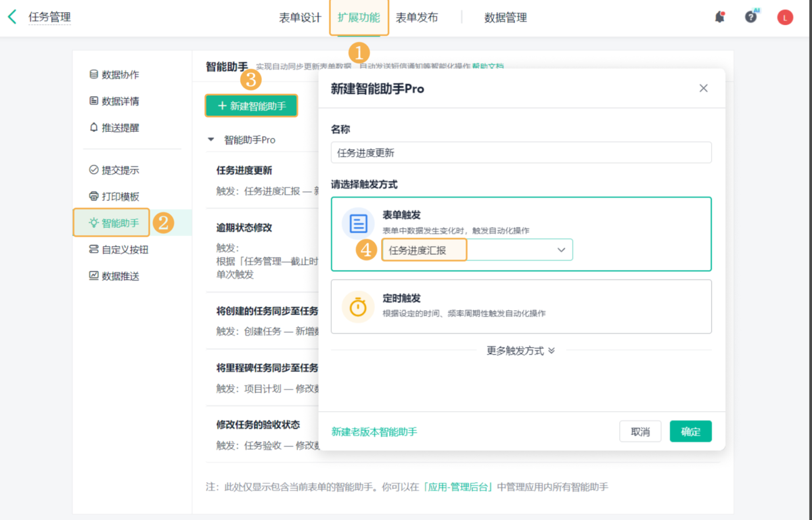Click the 定时触发 stopwatch icon
This screenshot has height=520, width=812.
[x=358, y=306]
